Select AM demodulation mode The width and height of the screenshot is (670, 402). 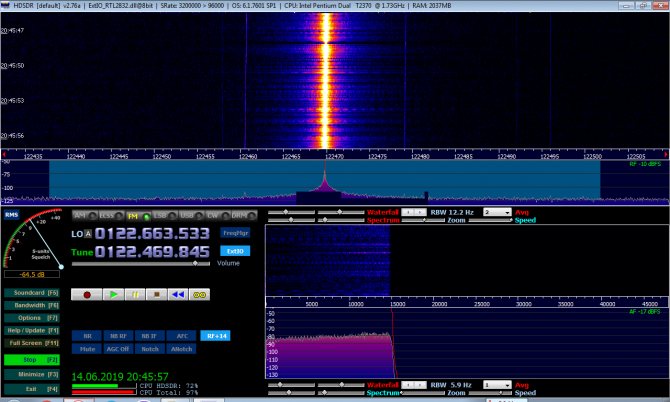85,216
